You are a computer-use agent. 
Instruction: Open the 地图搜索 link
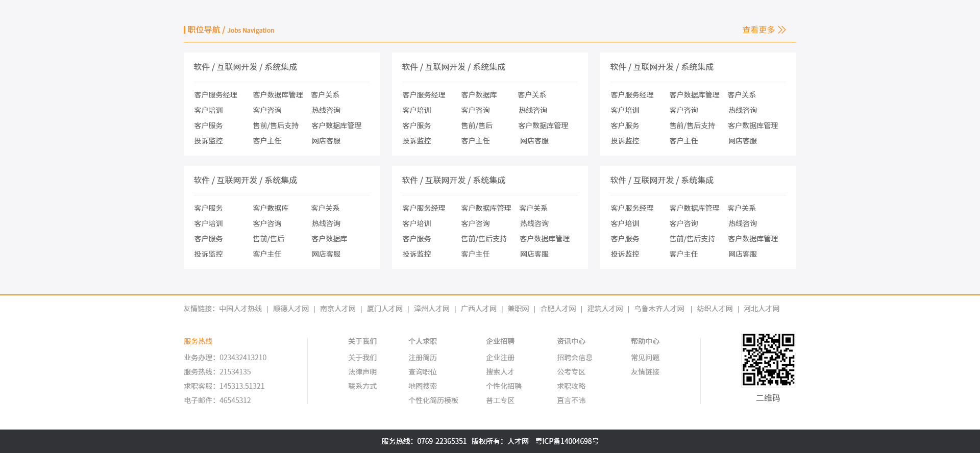tap(423, 386)
